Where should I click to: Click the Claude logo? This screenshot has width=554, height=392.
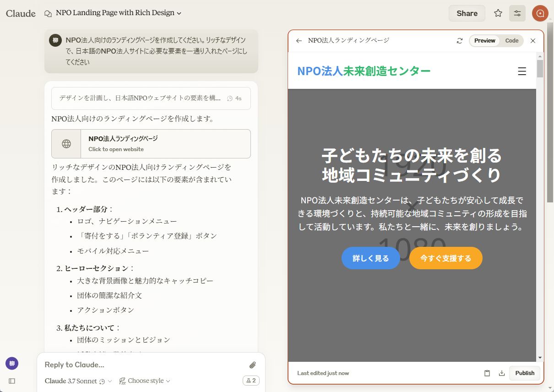click(21, 13)
